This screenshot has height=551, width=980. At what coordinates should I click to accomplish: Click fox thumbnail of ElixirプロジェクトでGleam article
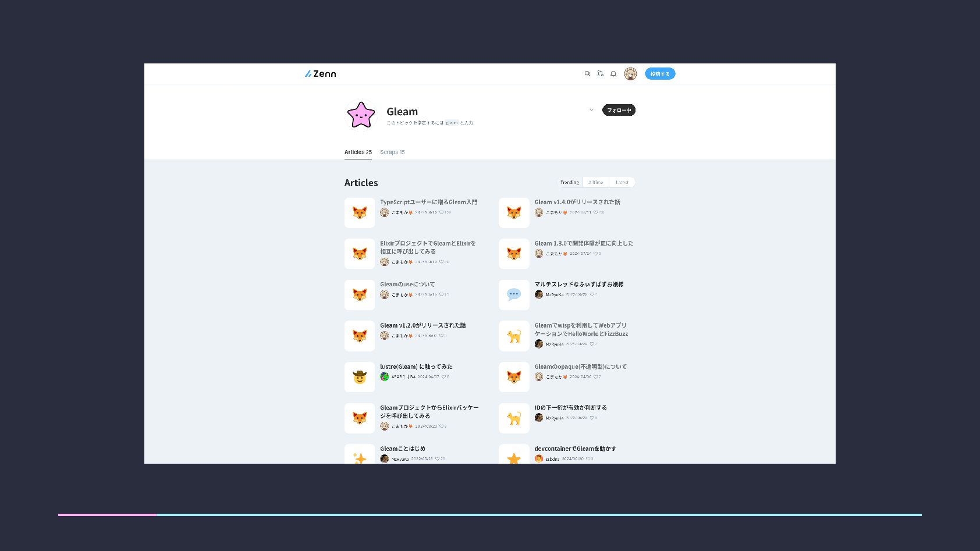(360, 254)
